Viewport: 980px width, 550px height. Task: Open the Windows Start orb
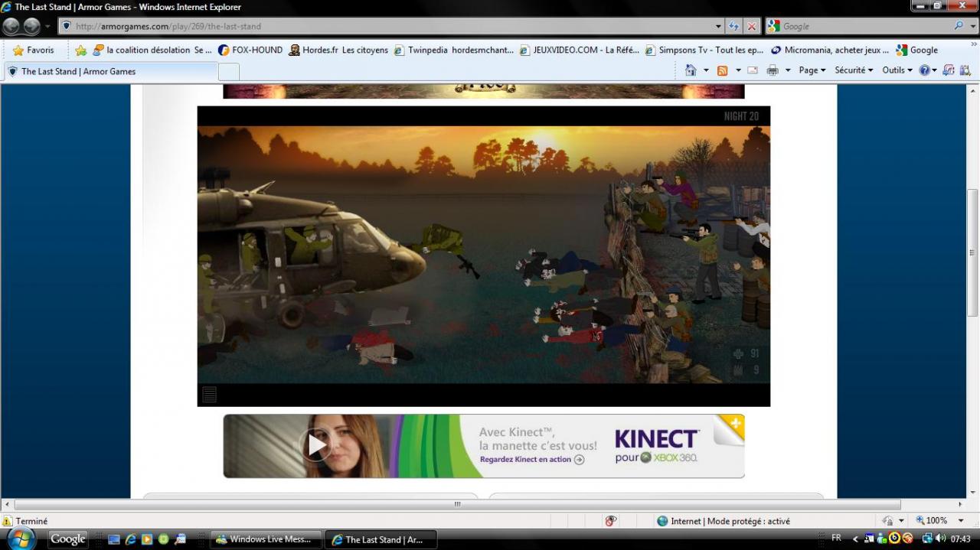(x=21, y=539)
